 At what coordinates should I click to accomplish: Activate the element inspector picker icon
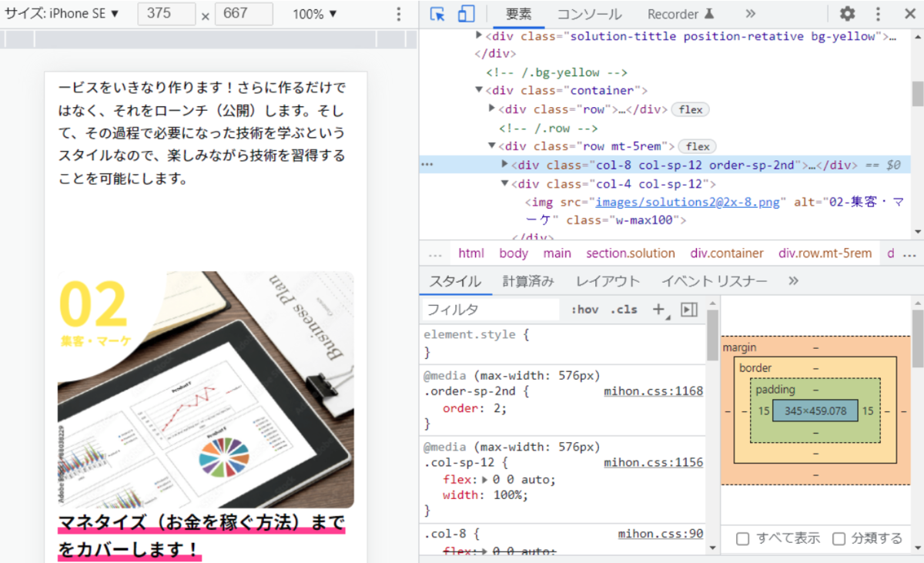(x=438, y=14)
